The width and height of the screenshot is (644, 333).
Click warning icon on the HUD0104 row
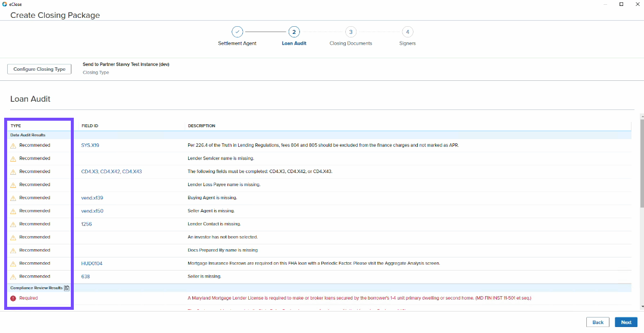13,263
